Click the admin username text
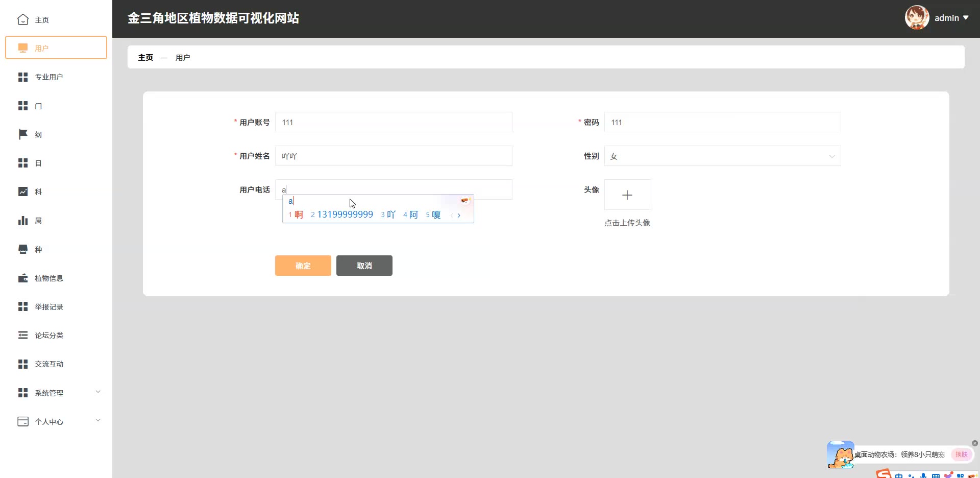The image size is (980, 478). tap(947, 18)
